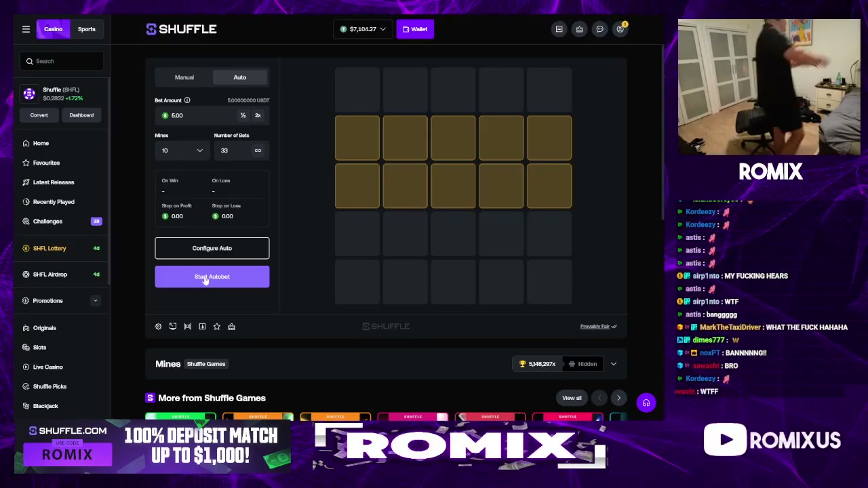Click the Shuffle Games provider tag

pos(206,364)
